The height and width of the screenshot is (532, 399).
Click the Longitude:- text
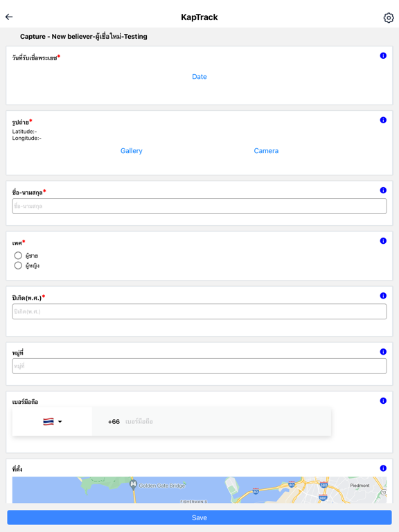27,138
